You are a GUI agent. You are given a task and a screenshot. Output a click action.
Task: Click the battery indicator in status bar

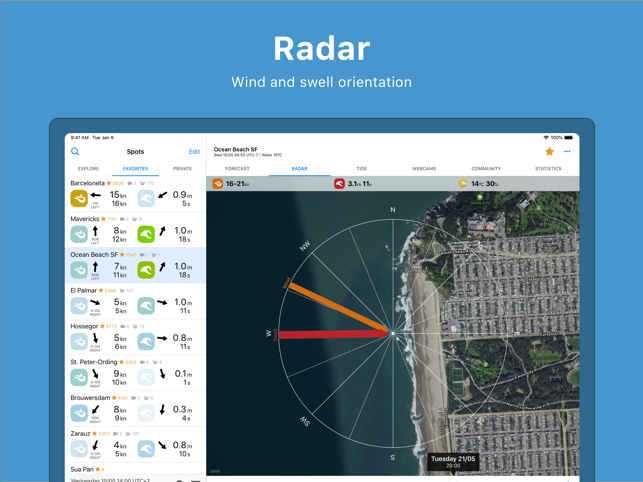569,137
